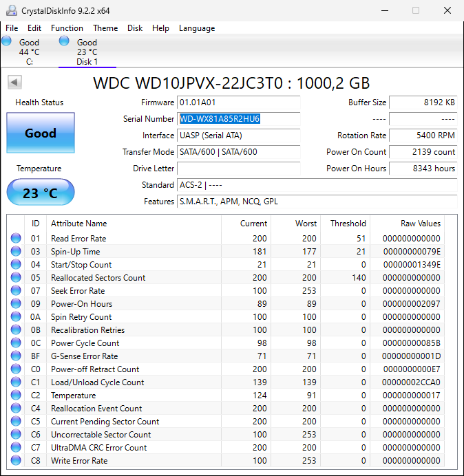Image resolution: width=464 pixels, height=476 pixels.
Task: Click status orb for Recalibration Retries
Action: 16,329
